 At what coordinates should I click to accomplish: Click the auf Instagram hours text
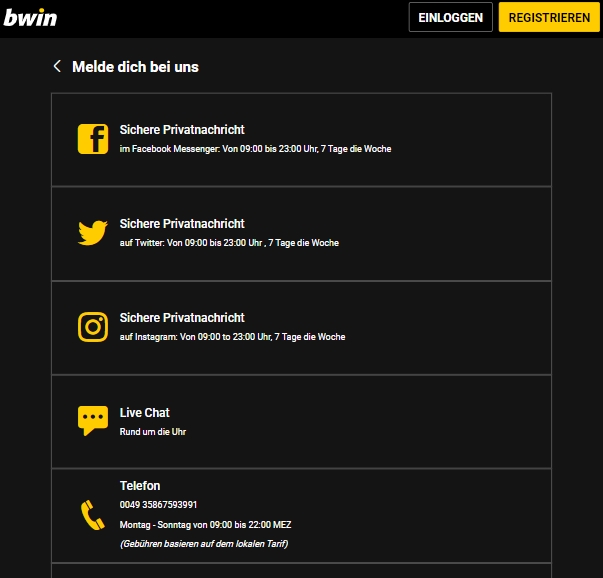(x=232, y=337)
